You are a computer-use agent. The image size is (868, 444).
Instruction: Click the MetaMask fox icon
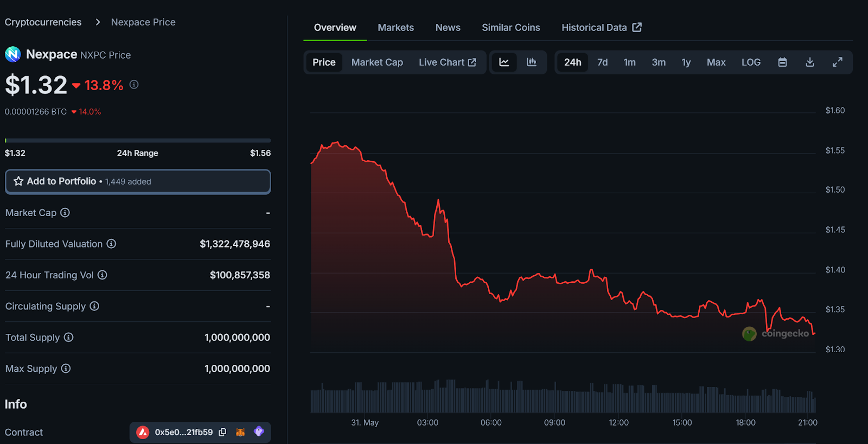point(240,432)
